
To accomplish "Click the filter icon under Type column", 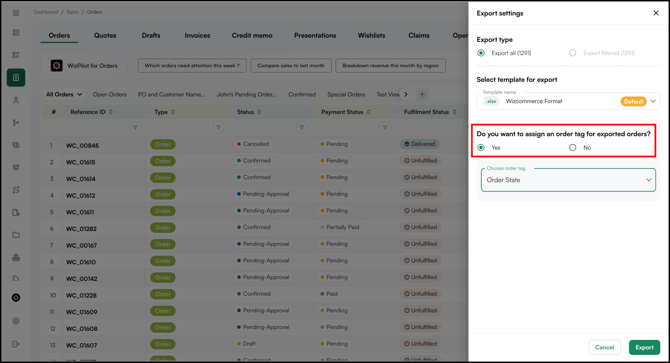I will [218, 127].
